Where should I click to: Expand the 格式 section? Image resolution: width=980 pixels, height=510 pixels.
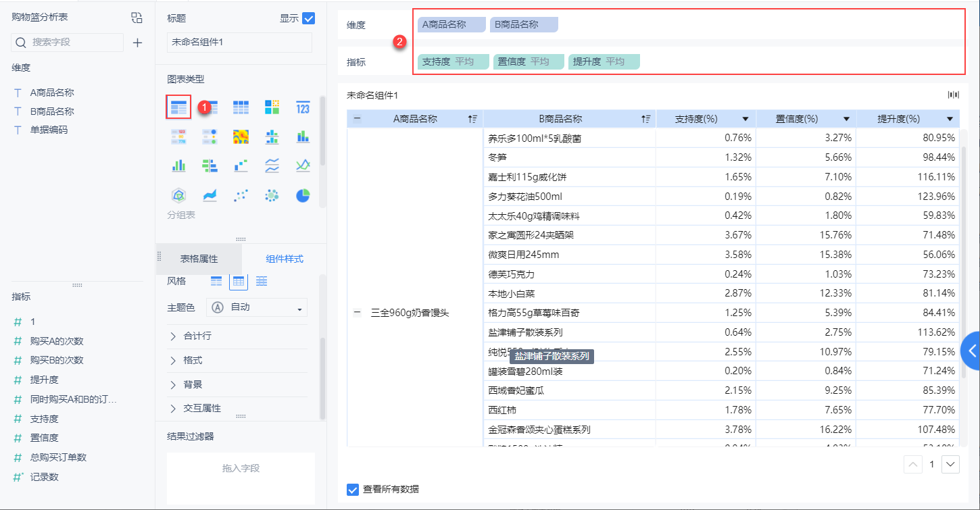[x=237, y=360]
